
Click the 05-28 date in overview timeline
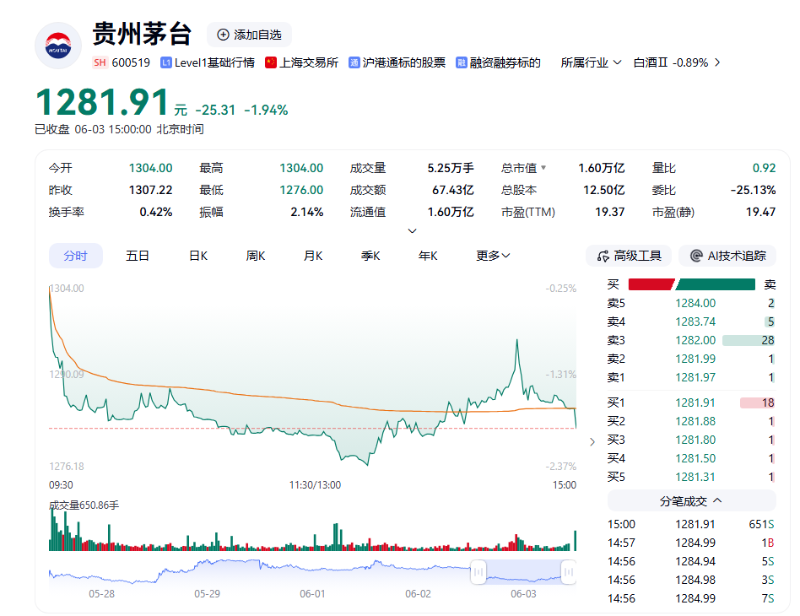tap(102, 594)
